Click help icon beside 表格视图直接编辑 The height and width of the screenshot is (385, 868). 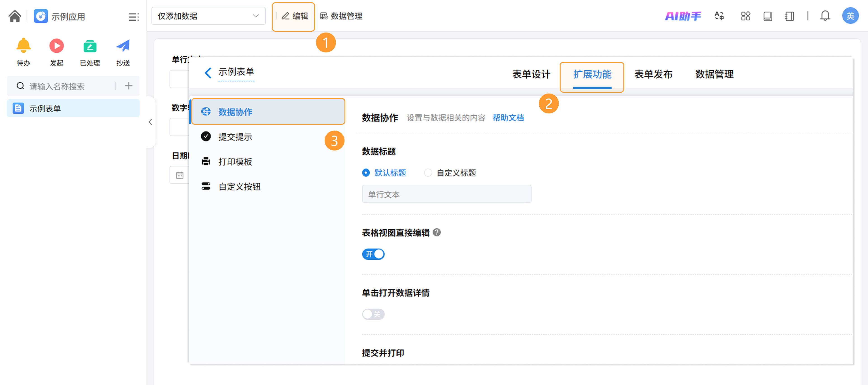point(437,232)
